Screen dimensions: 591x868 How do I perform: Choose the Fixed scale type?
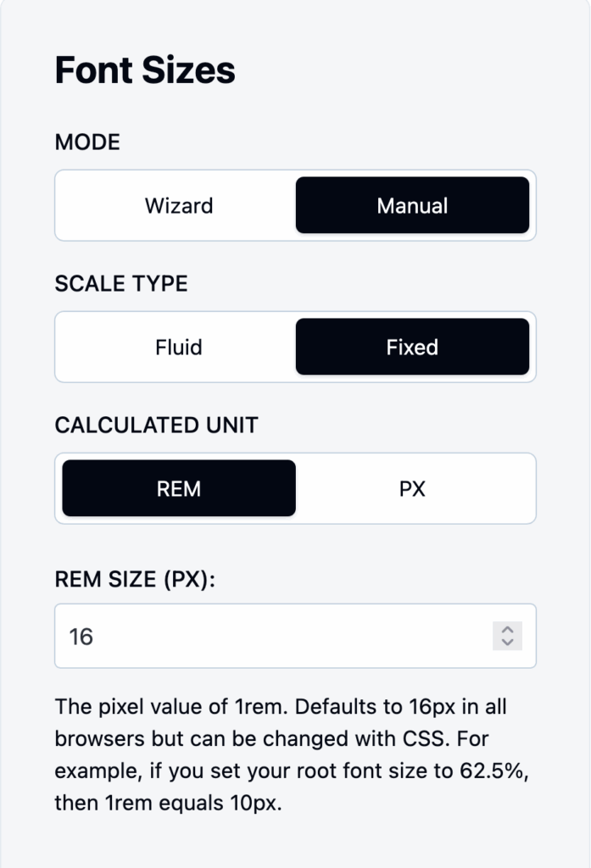pos(412,347)
